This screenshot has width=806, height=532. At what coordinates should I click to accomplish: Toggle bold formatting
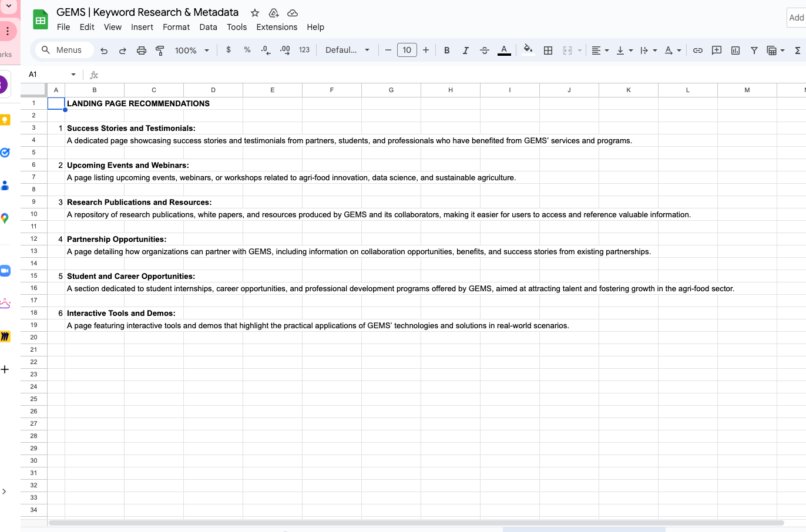pos(446,50)
